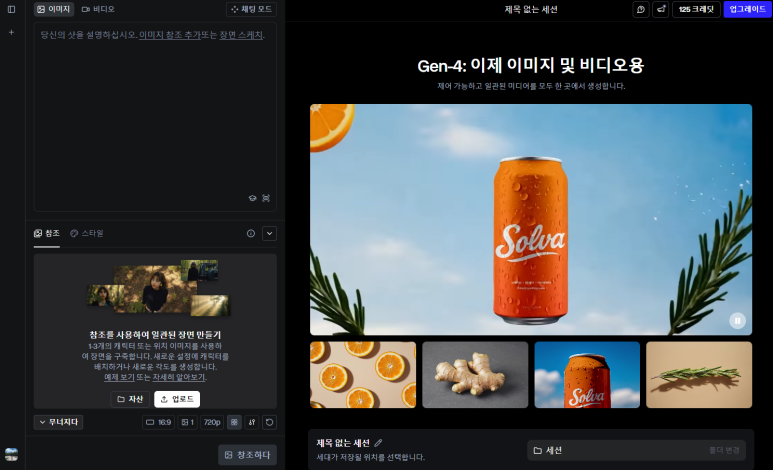Follow the 이미지 참조 추가 link
Viewport: 773px width, 470px height.
coord(170,35)
